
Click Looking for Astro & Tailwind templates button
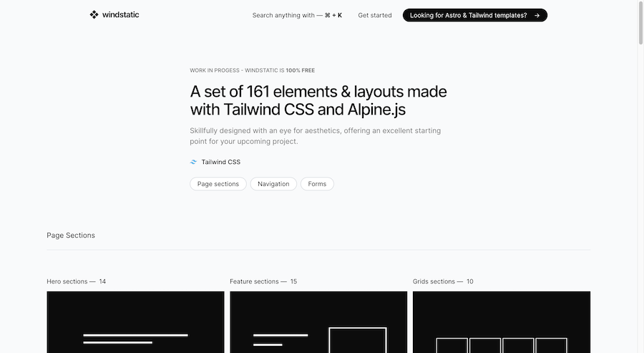click(475, 15)
